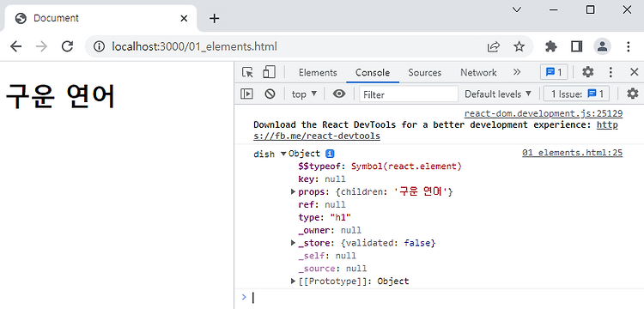644x309 pixels.
Task: Open the profile avatar menu
Action: pos(602,46)
